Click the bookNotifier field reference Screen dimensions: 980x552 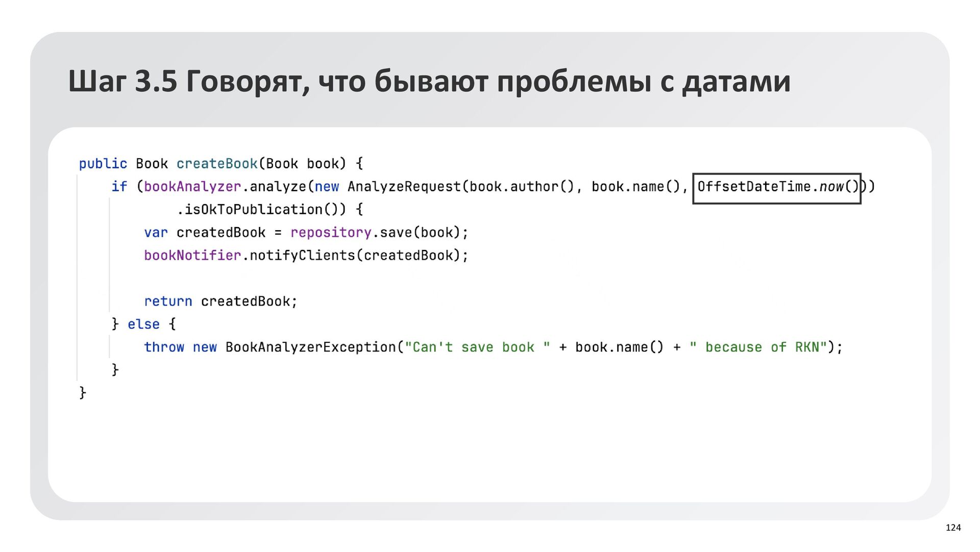(192, 256)
